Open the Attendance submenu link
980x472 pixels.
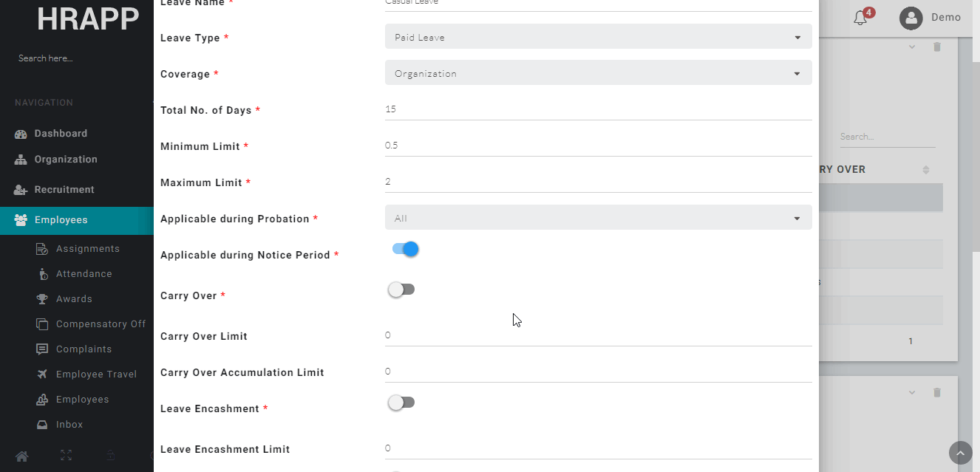point(84,274)
